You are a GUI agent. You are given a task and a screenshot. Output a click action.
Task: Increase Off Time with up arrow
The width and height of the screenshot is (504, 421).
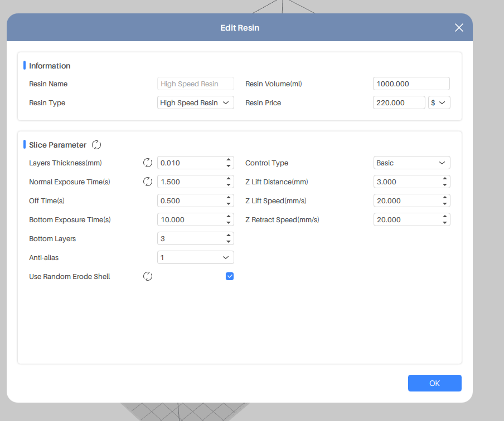(x=228, y=198)
